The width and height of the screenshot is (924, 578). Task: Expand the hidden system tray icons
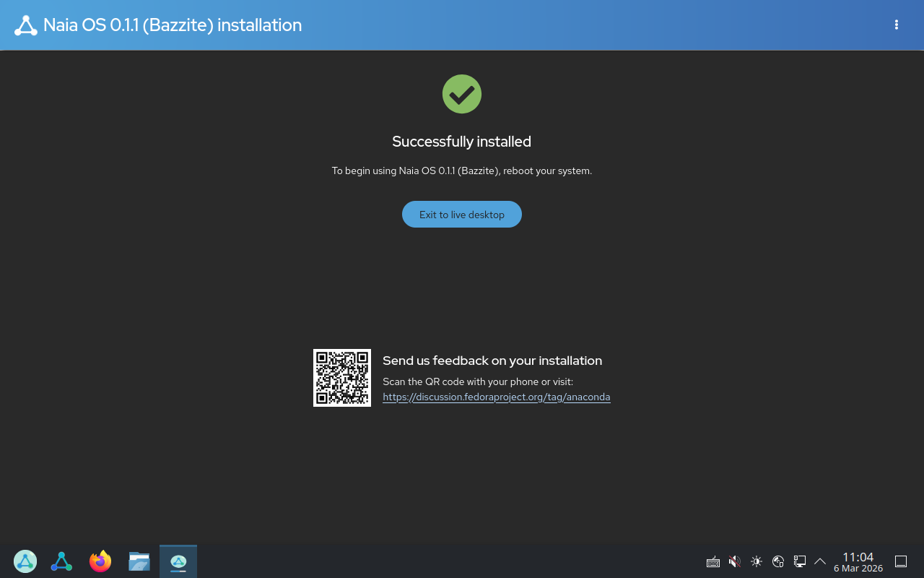(820, 561)
